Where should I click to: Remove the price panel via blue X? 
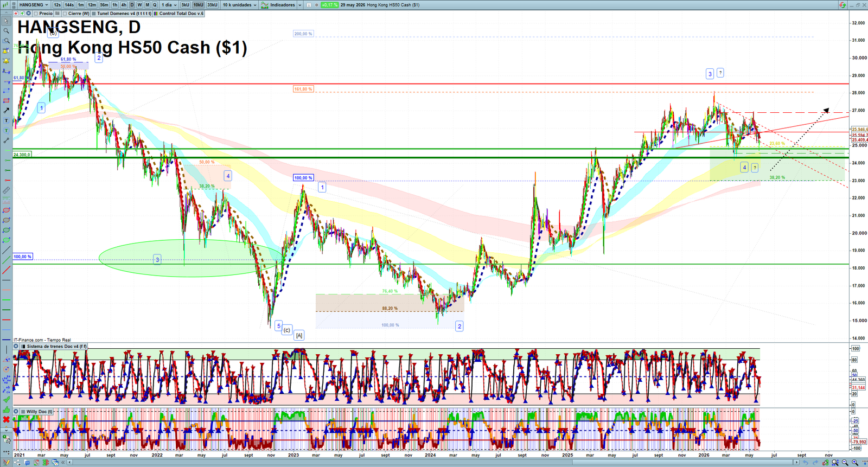pyautogui.click(x=28, y=14)
